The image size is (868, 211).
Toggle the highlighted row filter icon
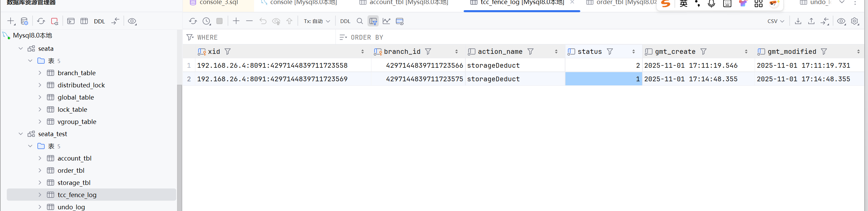tap(373, 21)
